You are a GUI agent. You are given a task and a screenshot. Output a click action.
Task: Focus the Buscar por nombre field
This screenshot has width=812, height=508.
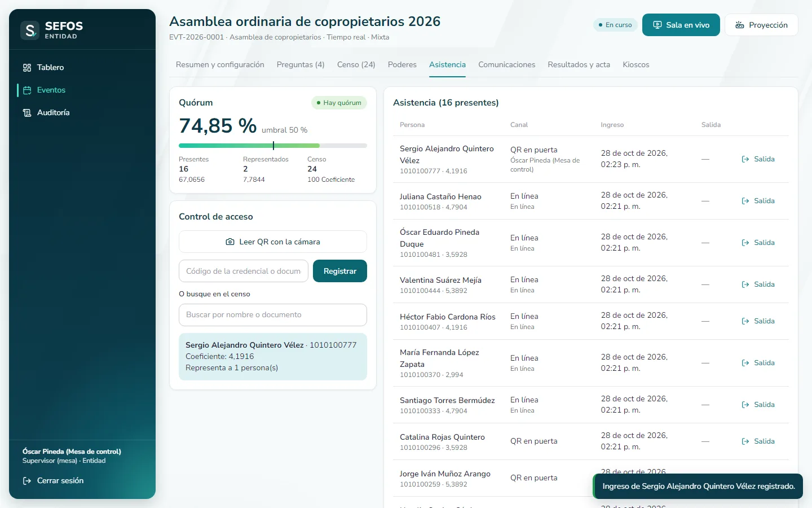tap(273, 315)
